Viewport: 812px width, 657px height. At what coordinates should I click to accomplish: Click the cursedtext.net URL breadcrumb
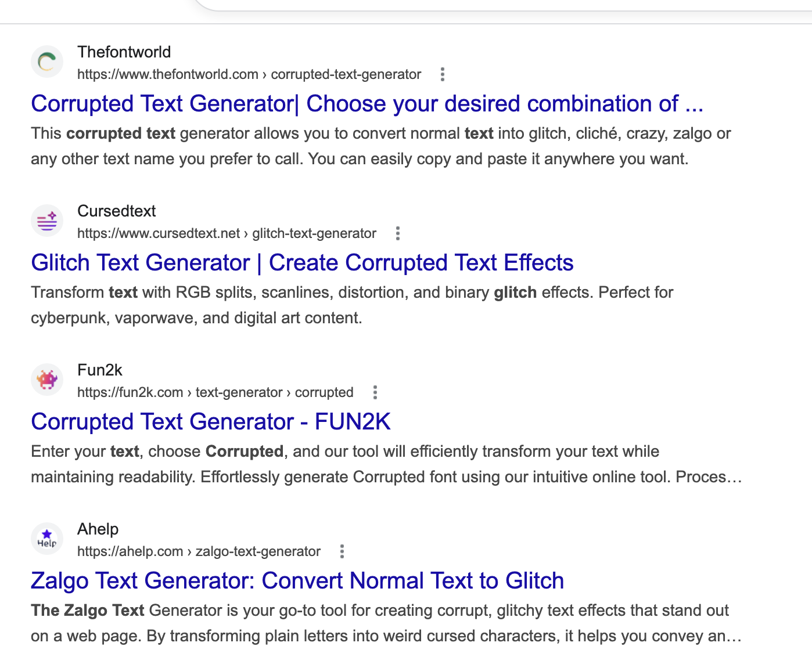click(x=227, y=233)
